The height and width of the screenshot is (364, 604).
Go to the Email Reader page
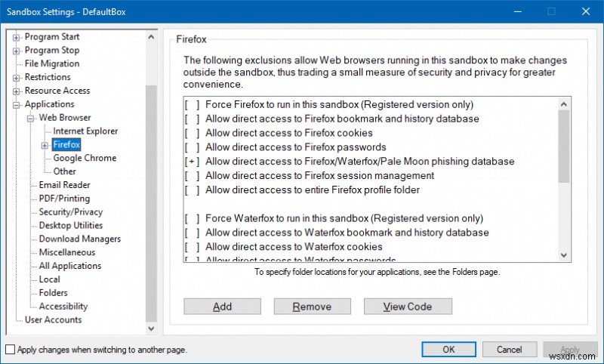[64, 185]
